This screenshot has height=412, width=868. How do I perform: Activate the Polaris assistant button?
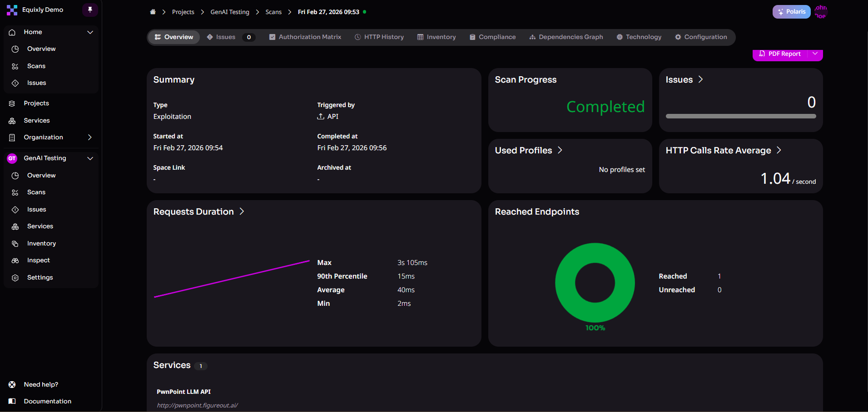[x=791, y=11]
